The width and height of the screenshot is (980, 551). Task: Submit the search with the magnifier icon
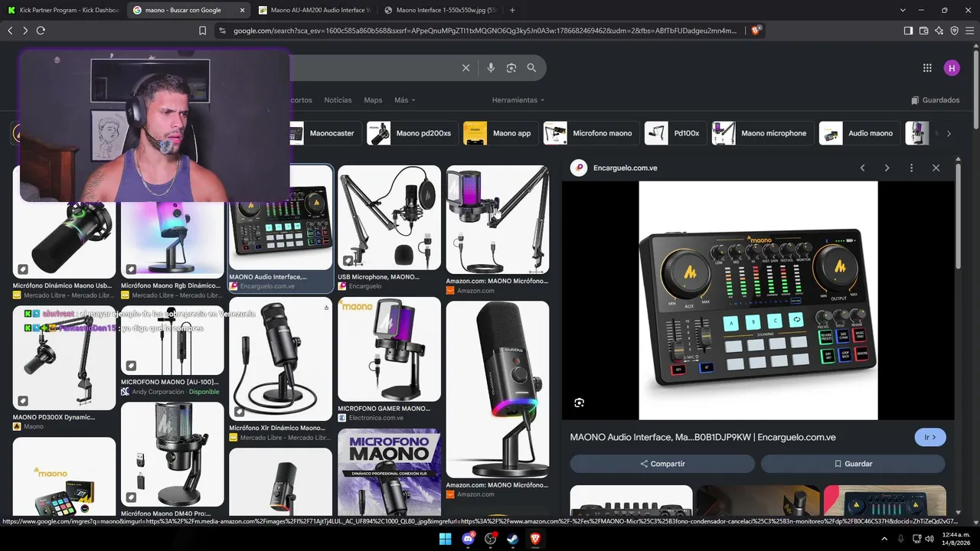tap(531, 68)
